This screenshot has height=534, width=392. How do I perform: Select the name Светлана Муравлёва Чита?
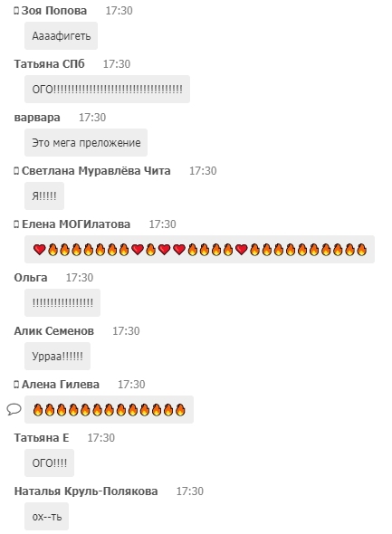click(96, 171)
